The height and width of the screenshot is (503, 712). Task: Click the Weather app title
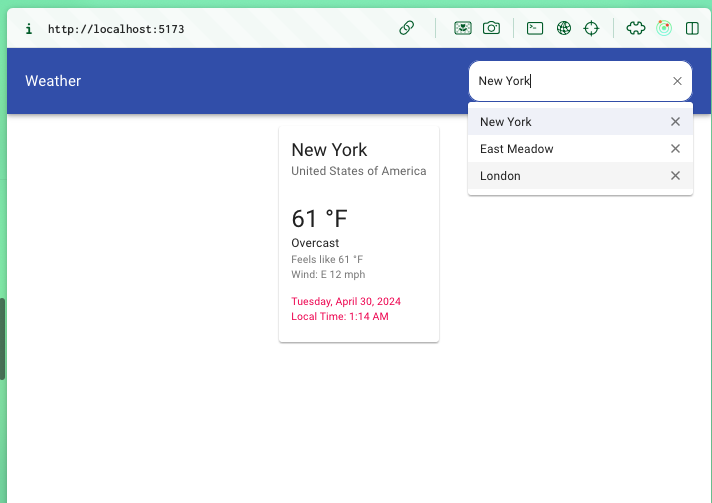[x=53, y=81]
